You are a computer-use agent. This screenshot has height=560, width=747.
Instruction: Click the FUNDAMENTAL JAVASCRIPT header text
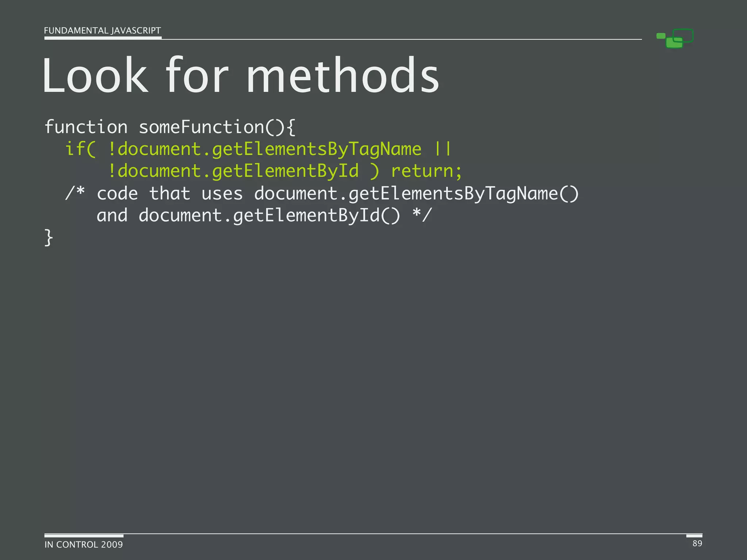tap(102, 31)
